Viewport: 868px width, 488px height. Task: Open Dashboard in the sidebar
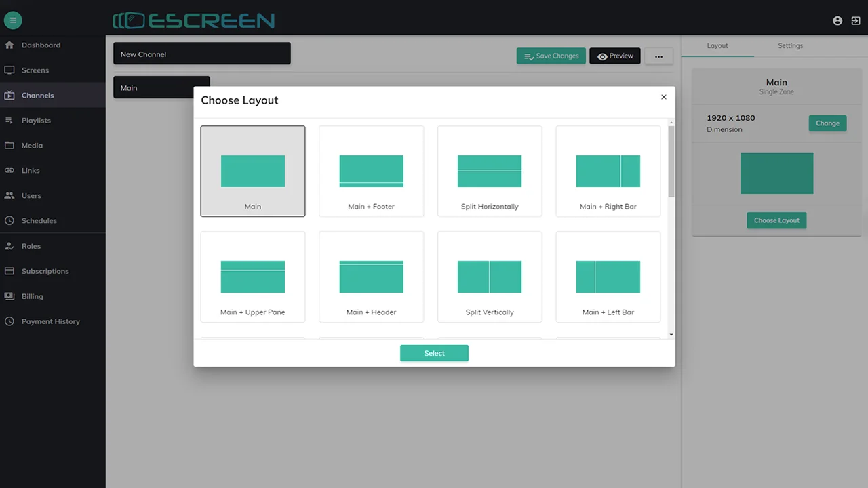(x=41, y=45)
